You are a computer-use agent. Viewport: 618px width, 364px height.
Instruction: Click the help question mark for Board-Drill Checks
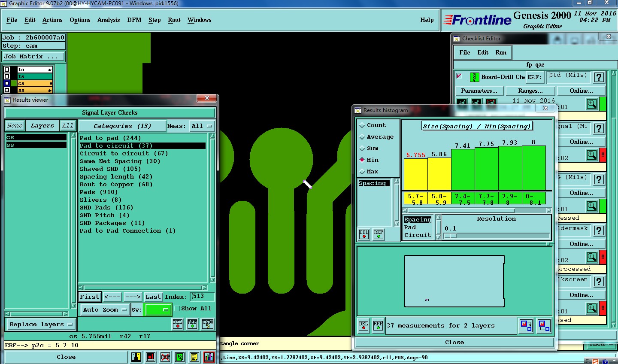(x=599, y=77)
